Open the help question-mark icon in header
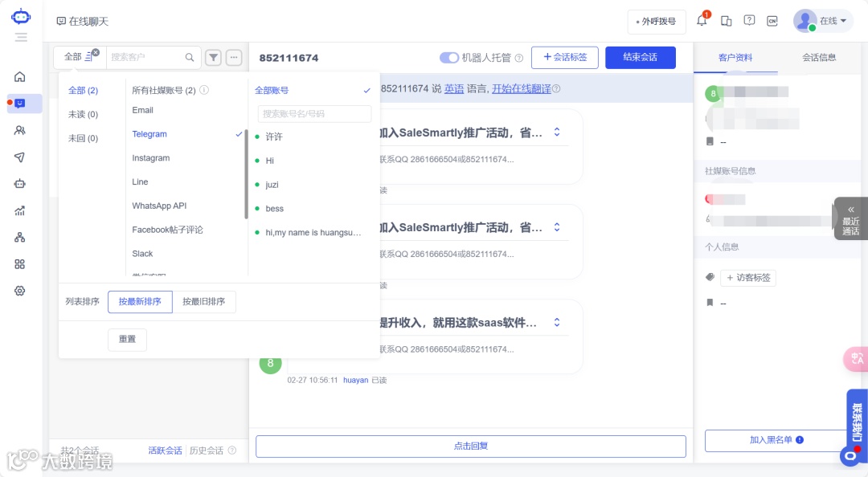The width and height of the screenshot is (868, 477). point(749,20)
